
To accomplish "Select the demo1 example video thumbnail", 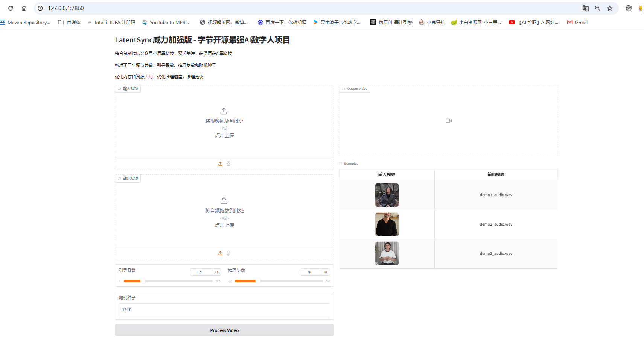I will [x=387, y=195].
